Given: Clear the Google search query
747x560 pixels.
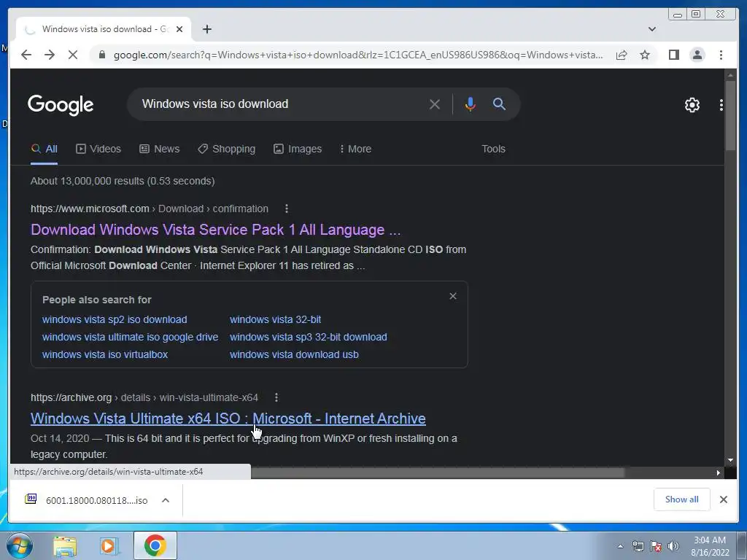Looking at the screenshot, I should [434, 104].
